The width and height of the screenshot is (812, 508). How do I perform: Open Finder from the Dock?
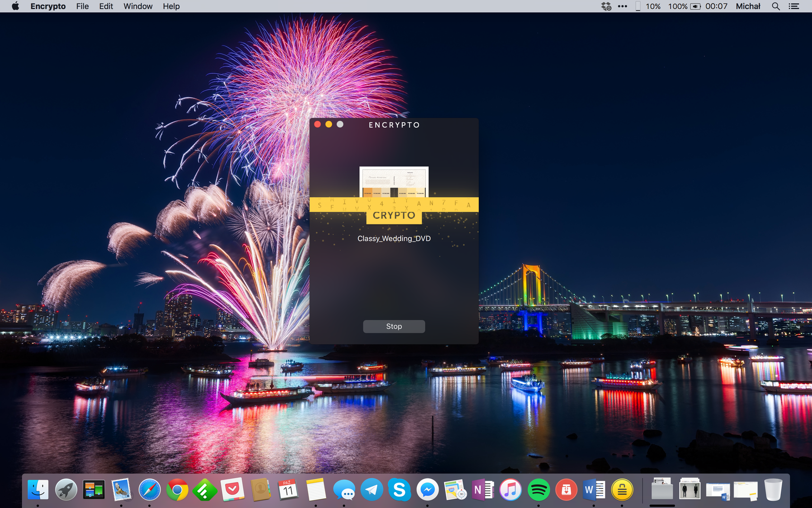pos(38,490)
